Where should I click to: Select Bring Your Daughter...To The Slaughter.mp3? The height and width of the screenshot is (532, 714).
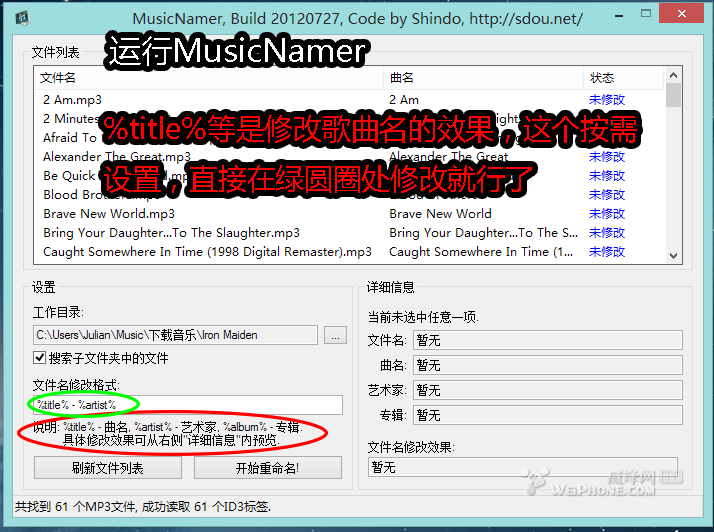[171, 233]
